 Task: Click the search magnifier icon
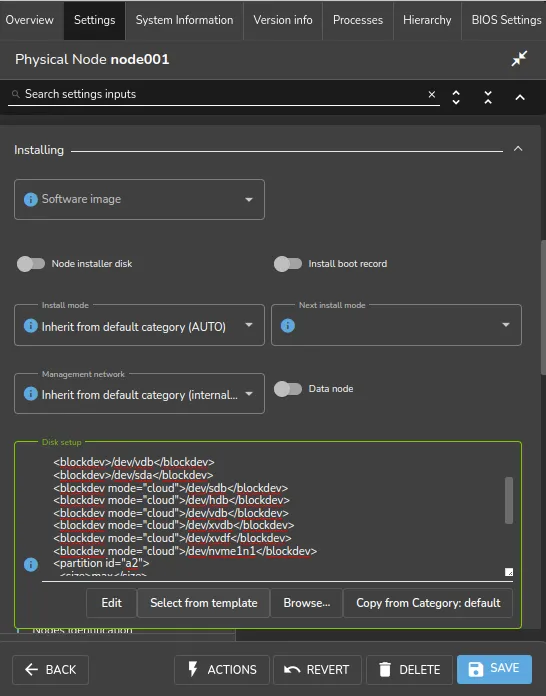pyautogui.click(x=16, y=94)
